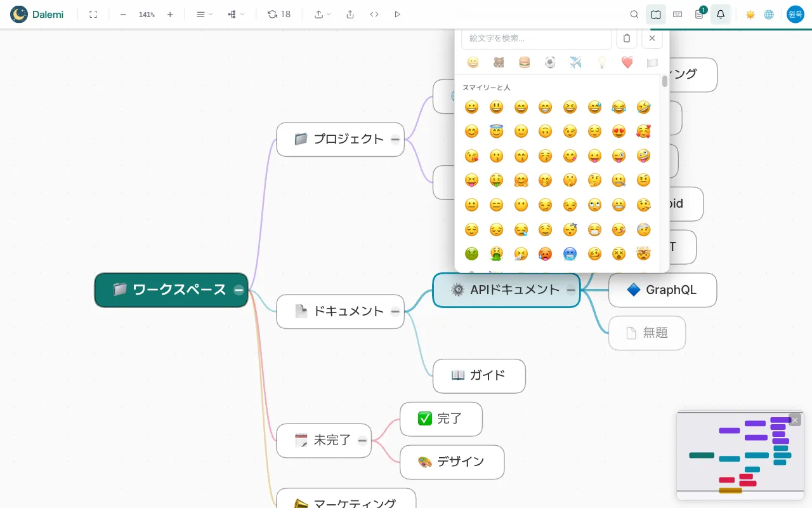Image resolution: width=812 pixels, height=508 pixels.
Task: Collapse the ワークスペース root node
Action: coord(239,290)
